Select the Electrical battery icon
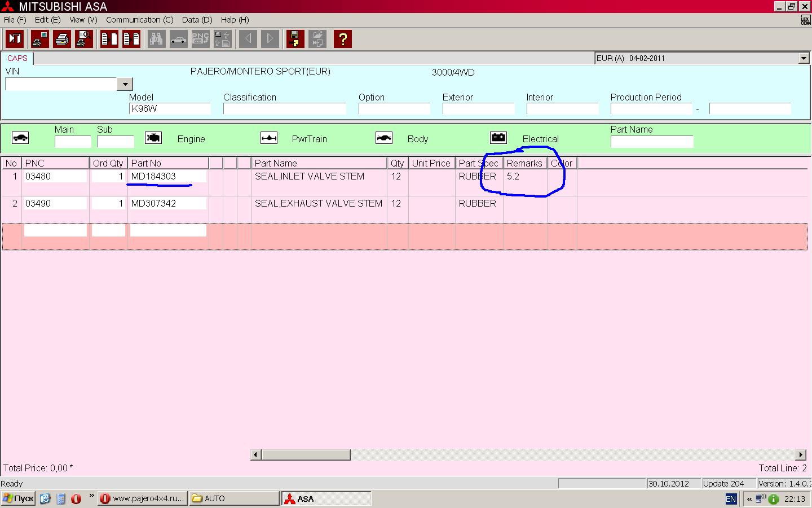Viewport: 812px width, 508px height. (498, 138)
